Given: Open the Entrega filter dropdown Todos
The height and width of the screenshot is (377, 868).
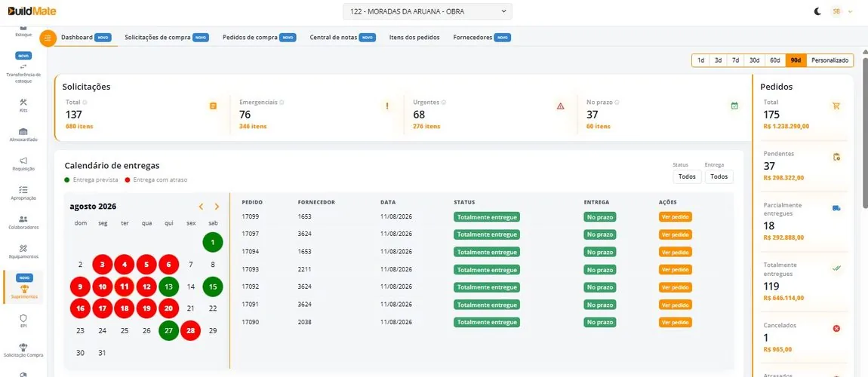Looking at the screenshot, I should pos(719,176).
